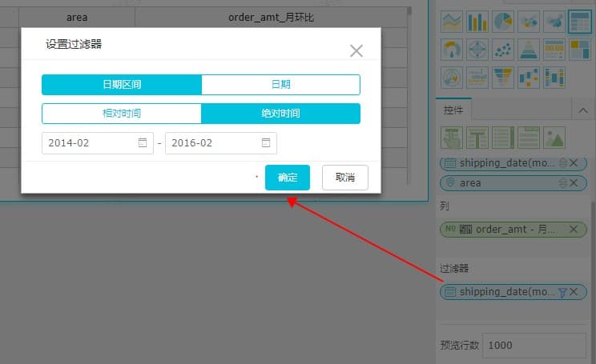Image resolution: width=596 pixels, height=364 pixels.
Task: Edit the end date field 2016-02
Action: (221, 143)
